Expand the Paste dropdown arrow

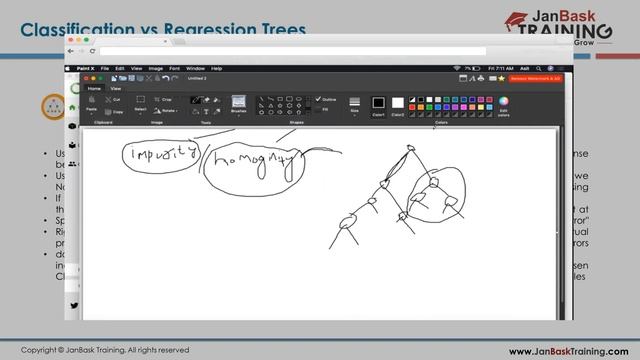click(91, 114)
